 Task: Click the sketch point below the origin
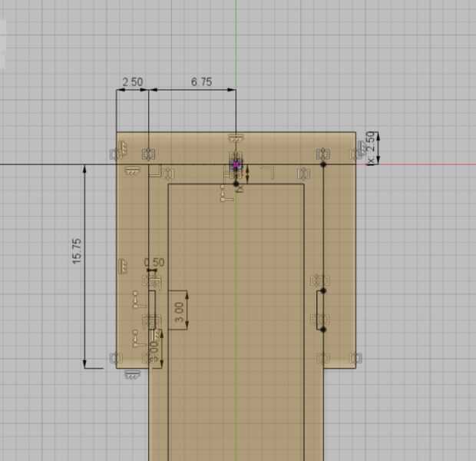(236, 183)
